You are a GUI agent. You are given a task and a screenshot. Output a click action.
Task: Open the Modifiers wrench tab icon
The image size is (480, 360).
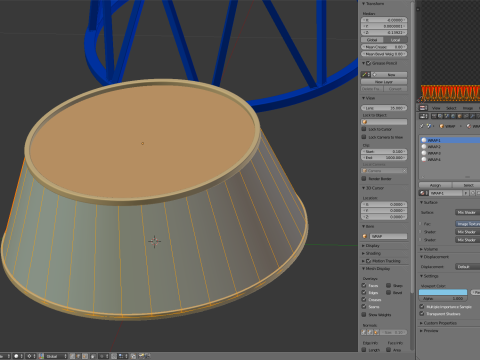[x=472, y=116]
